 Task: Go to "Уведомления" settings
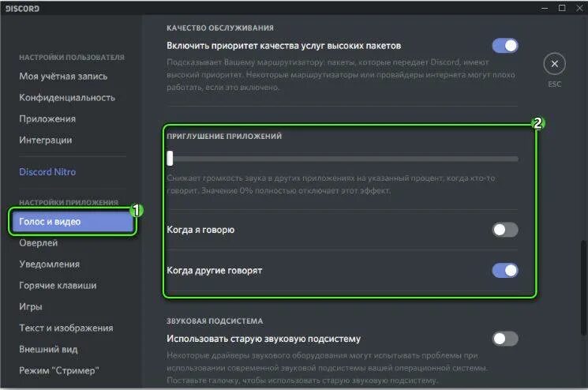pyautogui.click(x=50, y=264)
